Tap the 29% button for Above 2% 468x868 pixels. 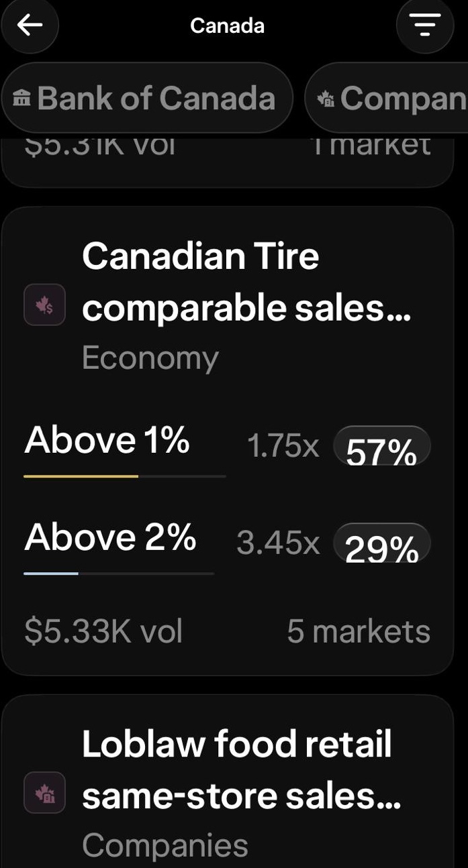(x=382, y=543)
